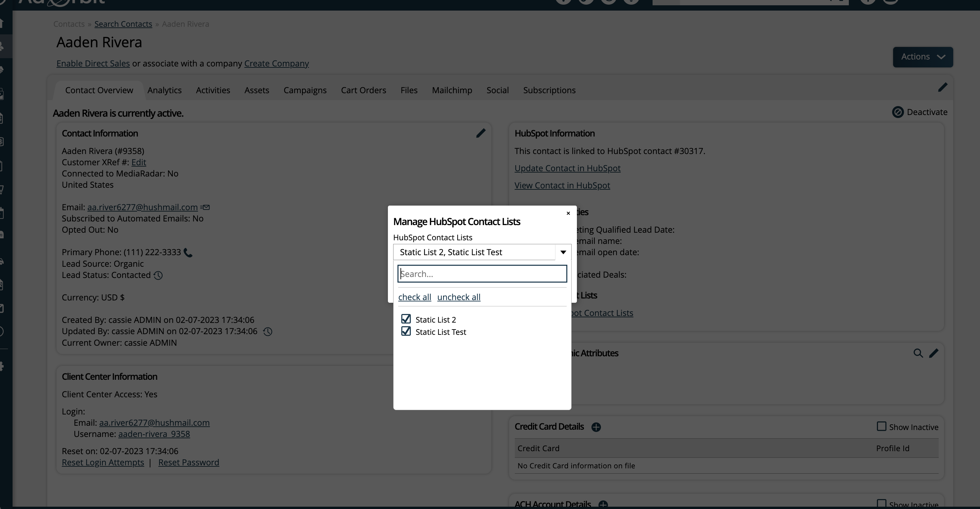
Task: Click Update Contact in HubSpot link
Action: coord(567,168)
